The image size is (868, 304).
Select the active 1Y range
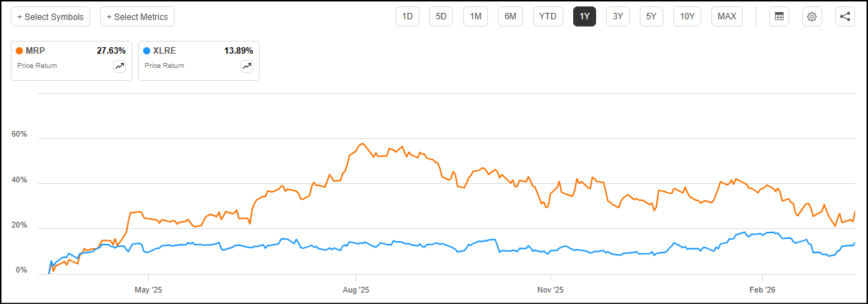(x=585, y=16)
